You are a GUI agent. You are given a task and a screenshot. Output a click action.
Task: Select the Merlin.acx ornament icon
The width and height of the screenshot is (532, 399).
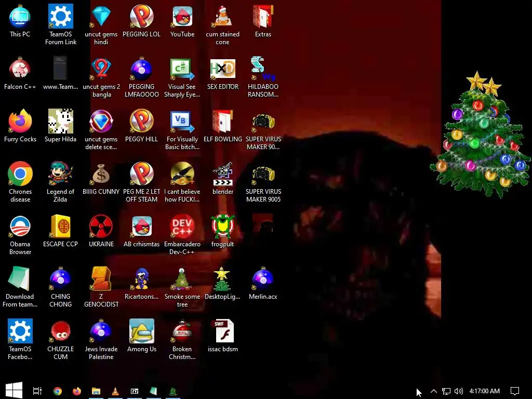[x=263, y=284]
